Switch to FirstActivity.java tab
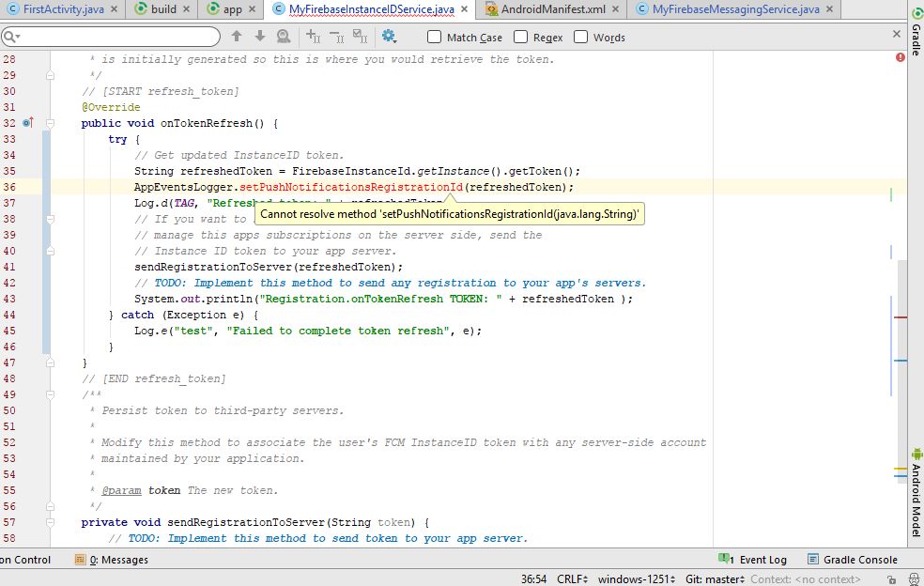Viewport: 924px width, 586px height. point(63,9)
